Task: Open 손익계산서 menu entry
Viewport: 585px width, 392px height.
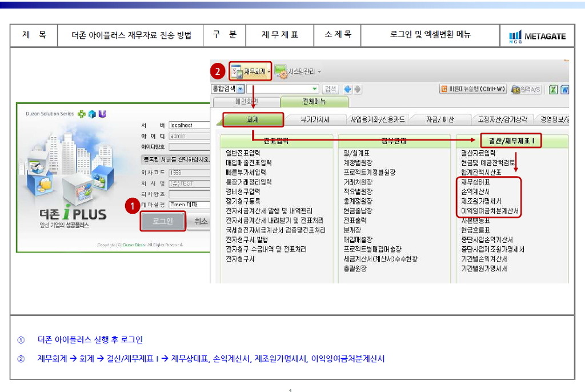Action: 475,192
